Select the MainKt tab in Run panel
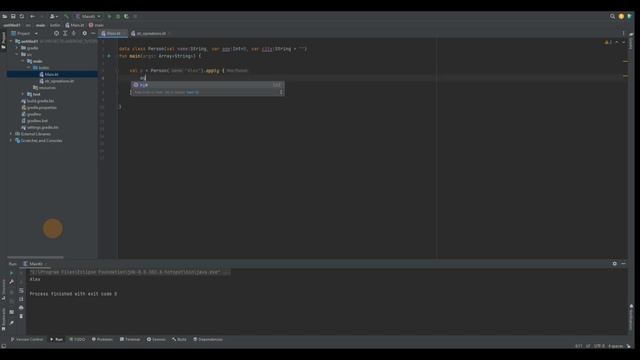Image resolution: width=640 pixels, height=360 pixels. pyautogui.click(x=35, y=264)
